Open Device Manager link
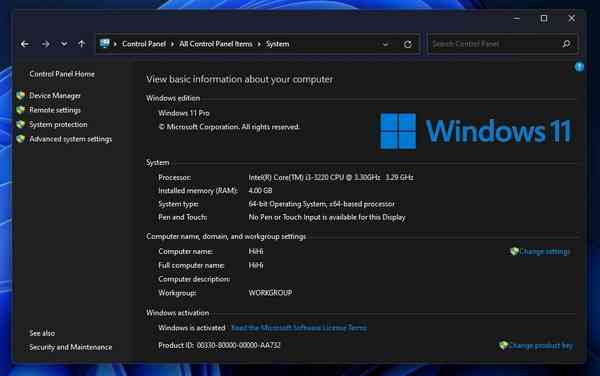The image size is (600, 376). (55, 96)
